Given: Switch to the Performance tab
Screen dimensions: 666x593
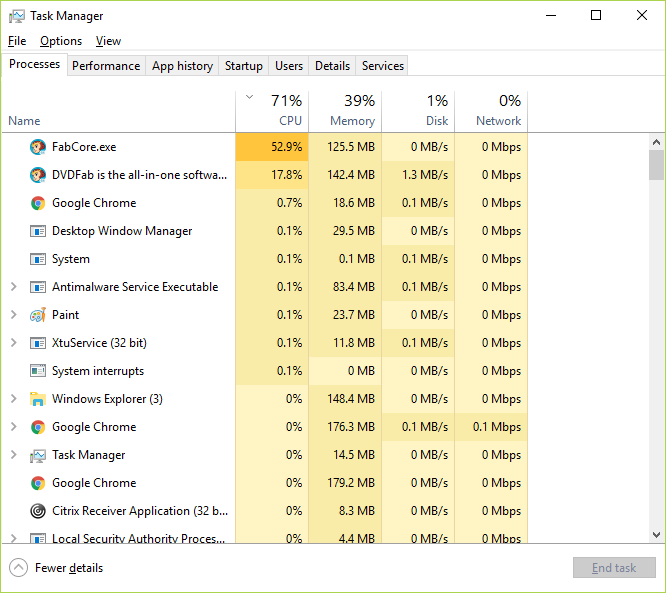Looking at the screenshot, I should tap(106, 66).
